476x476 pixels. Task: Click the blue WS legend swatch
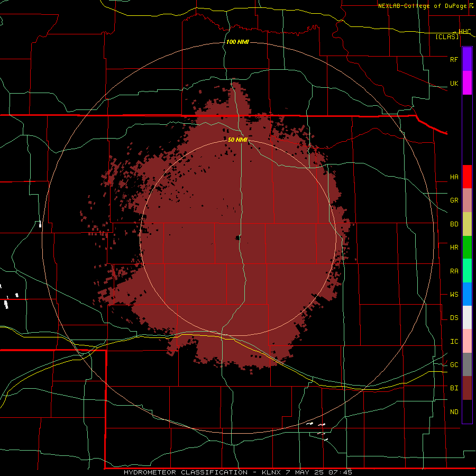(467, 294)
